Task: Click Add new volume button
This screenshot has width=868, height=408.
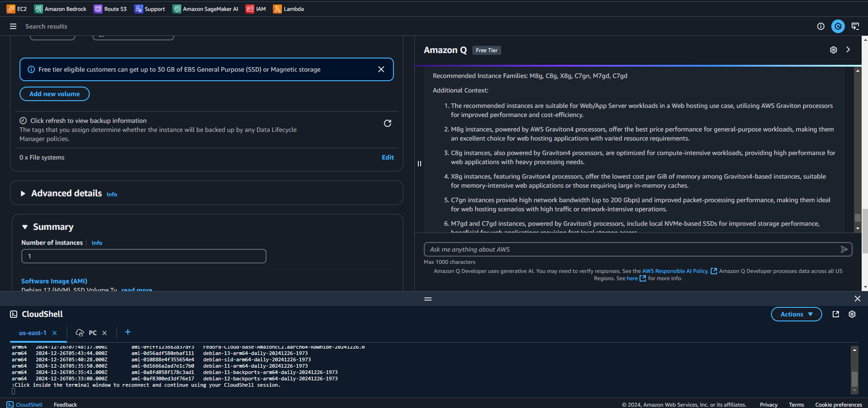Action: 54,94
